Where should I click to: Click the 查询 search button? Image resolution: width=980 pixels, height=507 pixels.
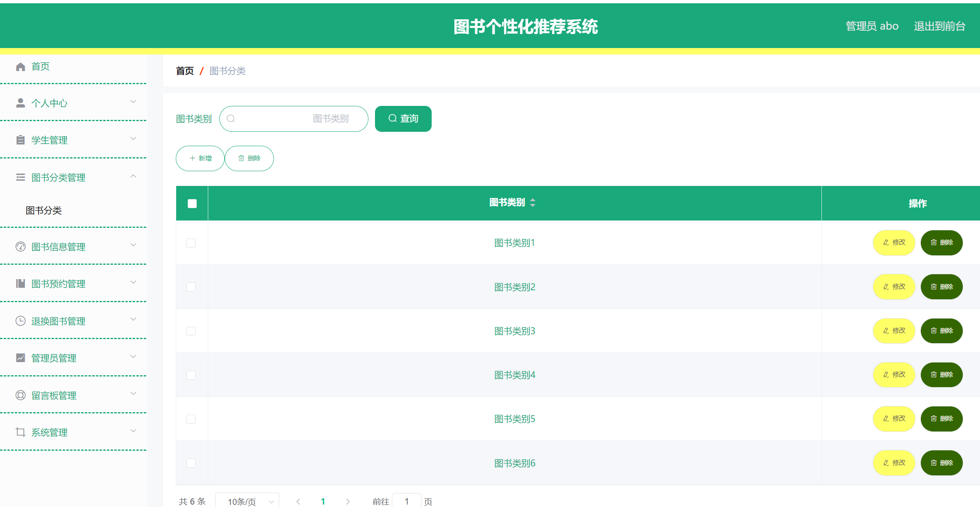click(403, 119)
